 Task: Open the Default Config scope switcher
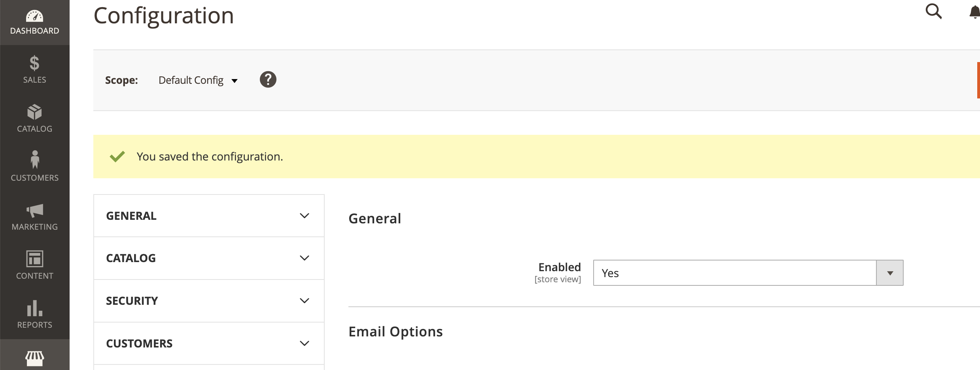coord(198,80)
